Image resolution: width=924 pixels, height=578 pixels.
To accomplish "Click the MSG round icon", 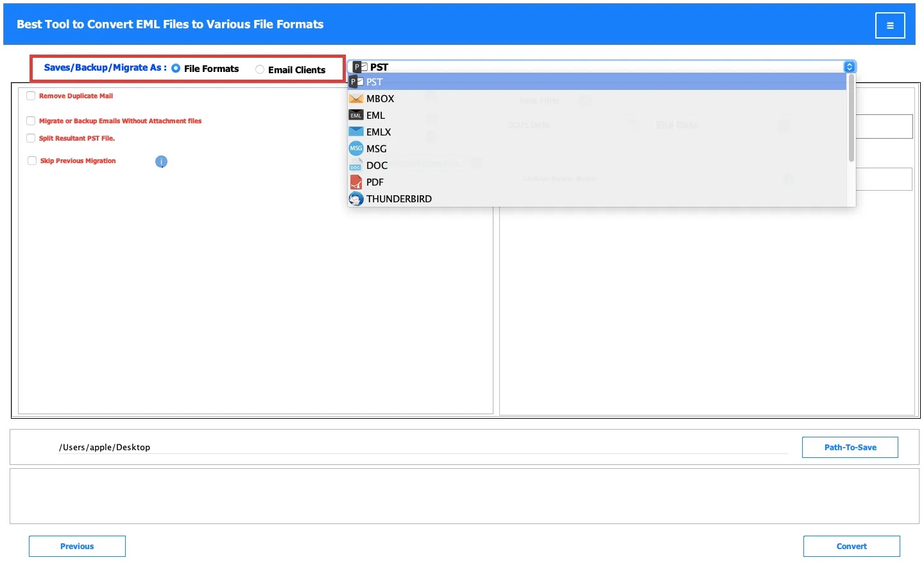I will 356,148.
